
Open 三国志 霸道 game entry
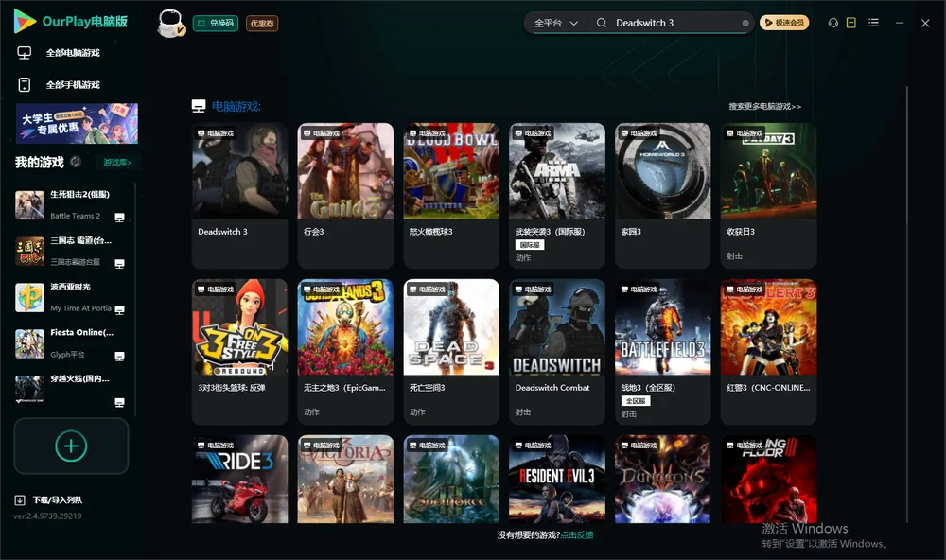71,251
